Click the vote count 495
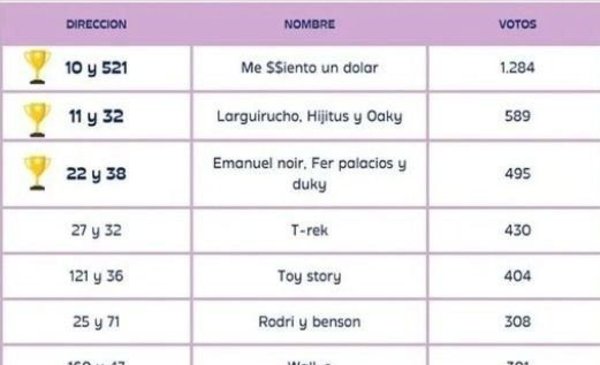This screenshot has width=600, height=365. coord(517,174)
